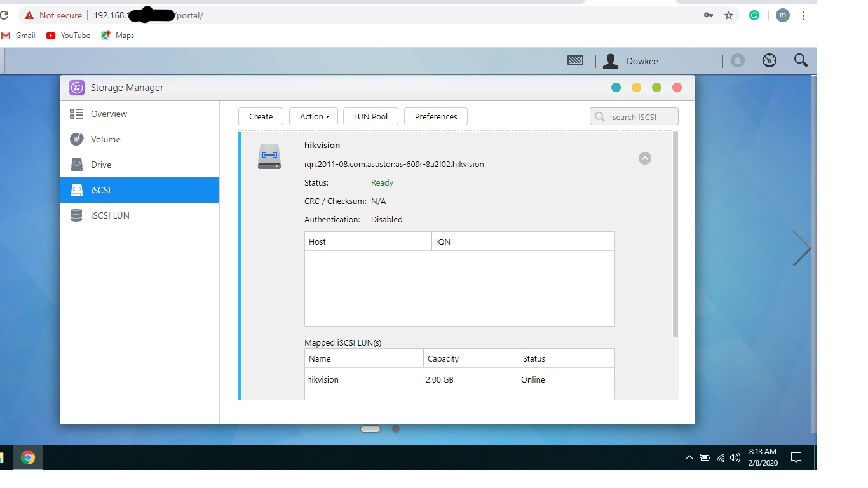Open the Action dropdown menu
Screen dimensions: 868x488
click(314, 116)
